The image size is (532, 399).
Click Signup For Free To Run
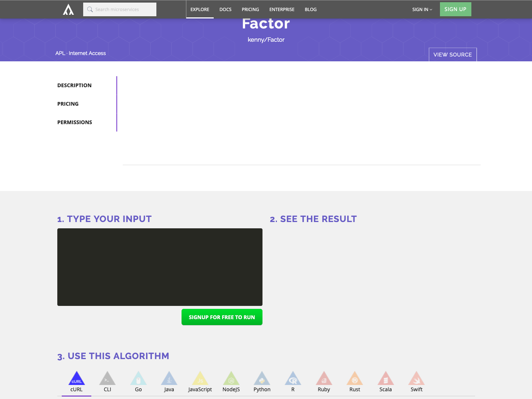coord(222,317)
